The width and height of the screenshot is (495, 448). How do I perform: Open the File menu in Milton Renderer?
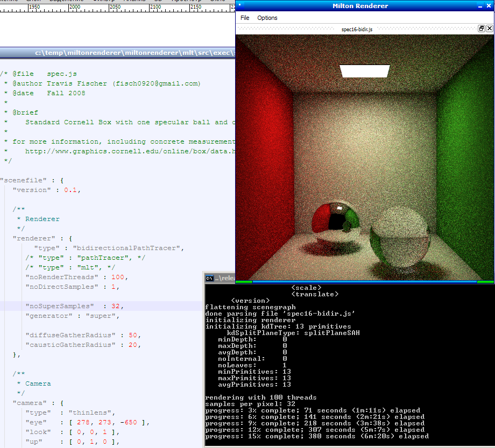[245, 18]
